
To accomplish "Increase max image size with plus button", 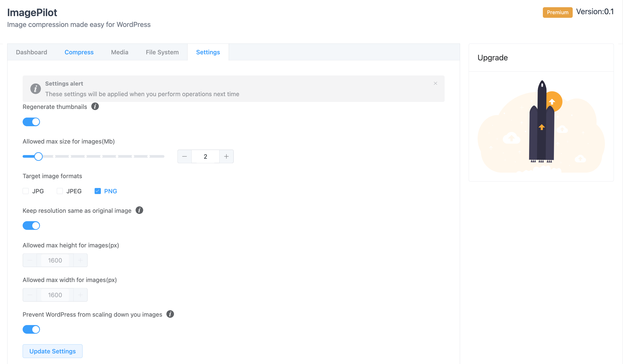I will pos(226,156).
